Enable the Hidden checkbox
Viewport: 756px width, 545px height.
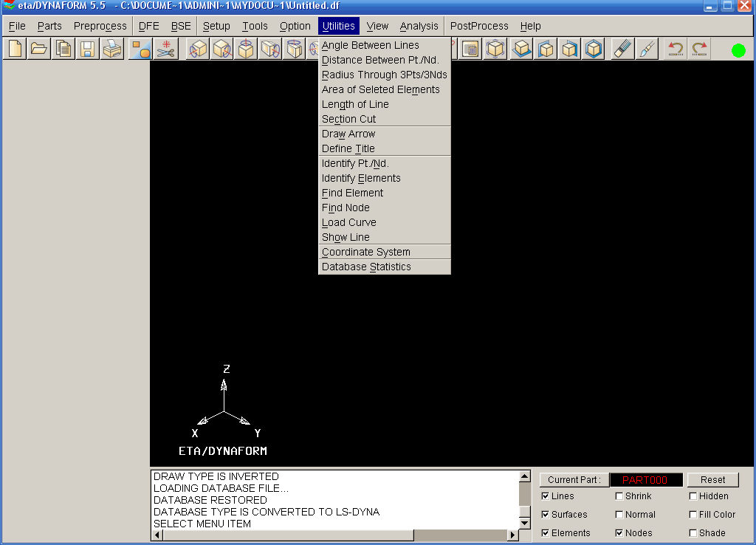[x=693, y=496]
